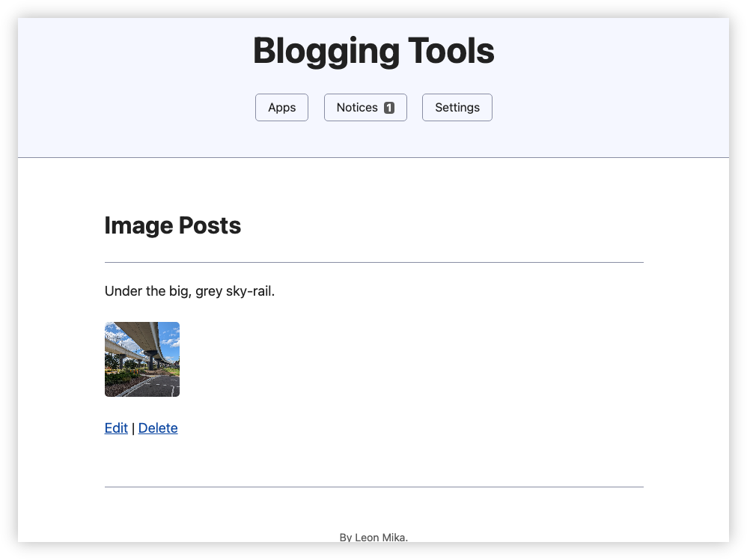Viewport: 747px width, 560px height.
Task: Return home via the Blogging Tools header
Action: tap(374, 51)
